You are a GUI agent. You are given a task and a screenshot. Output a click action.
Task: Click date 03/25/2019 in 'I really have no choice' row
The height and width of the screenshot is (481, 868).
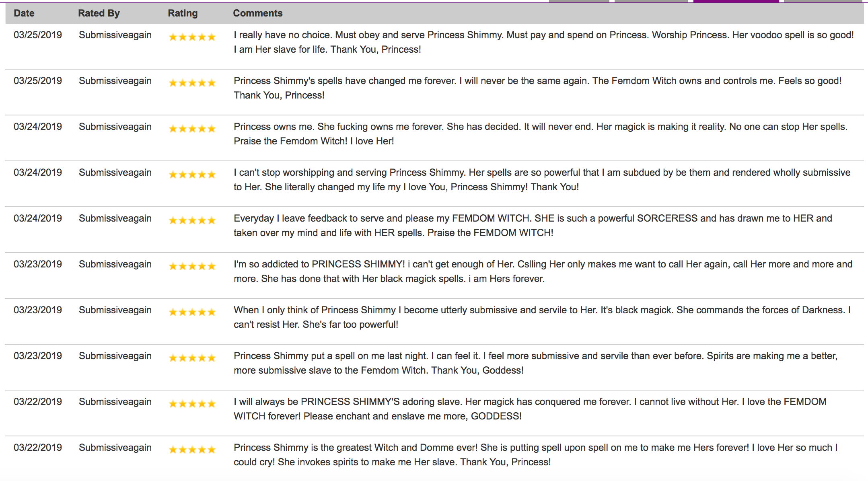tap(38, 35)
